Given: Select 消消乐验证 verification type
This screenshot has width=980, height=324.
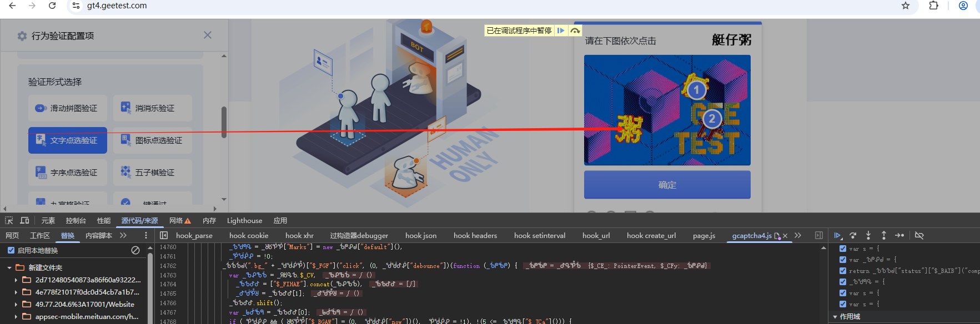Looking at the screenshot, I should click(x=153, y=108).
